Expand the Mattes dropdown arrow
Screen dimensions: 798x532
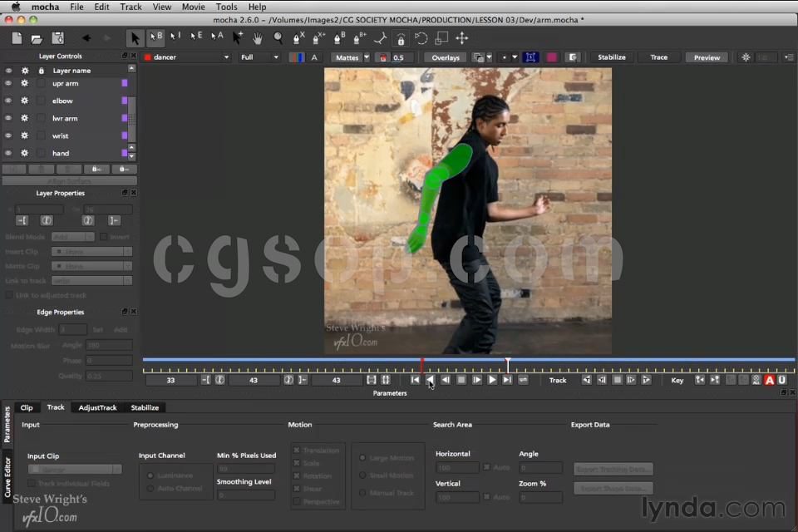point(367,57)
